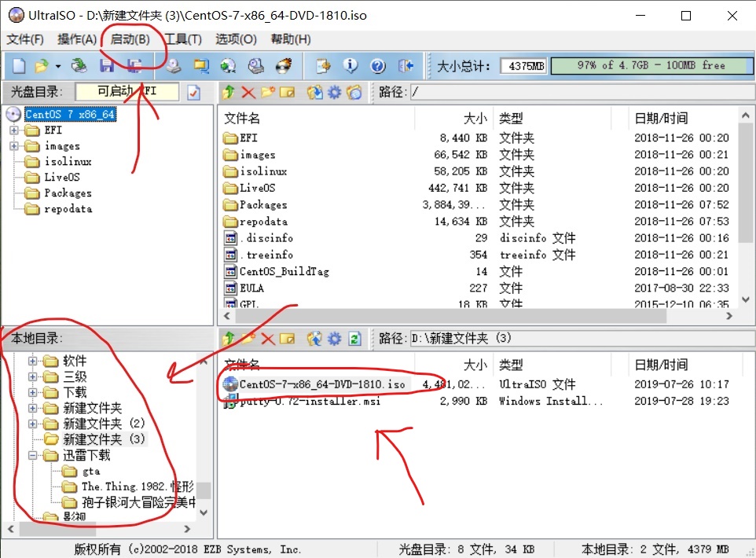Click the disc image 路径 field showing /
756x558 pixels.
[x=582, y=92]
